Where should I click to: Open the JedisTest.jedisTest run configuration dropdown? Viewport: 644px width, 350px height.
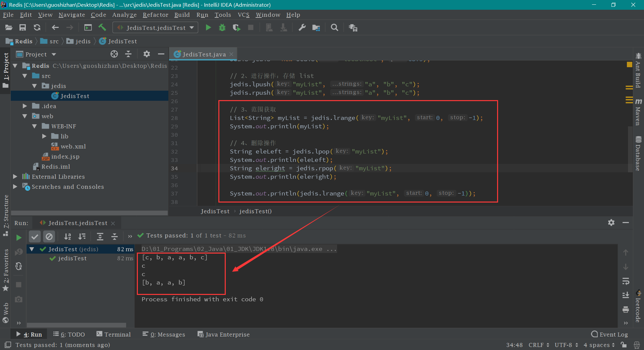tap(155, 28)
